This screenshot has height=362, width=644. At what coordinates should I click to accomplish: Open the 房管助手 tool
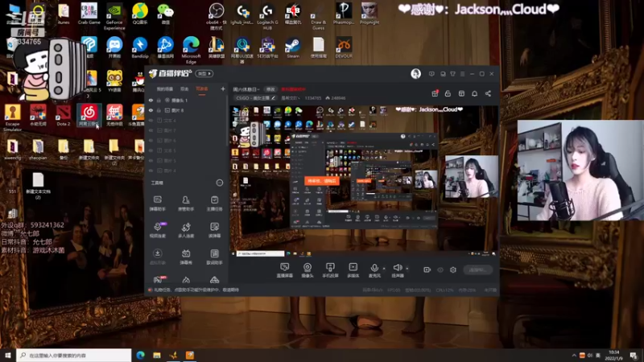tap(186, 203)
